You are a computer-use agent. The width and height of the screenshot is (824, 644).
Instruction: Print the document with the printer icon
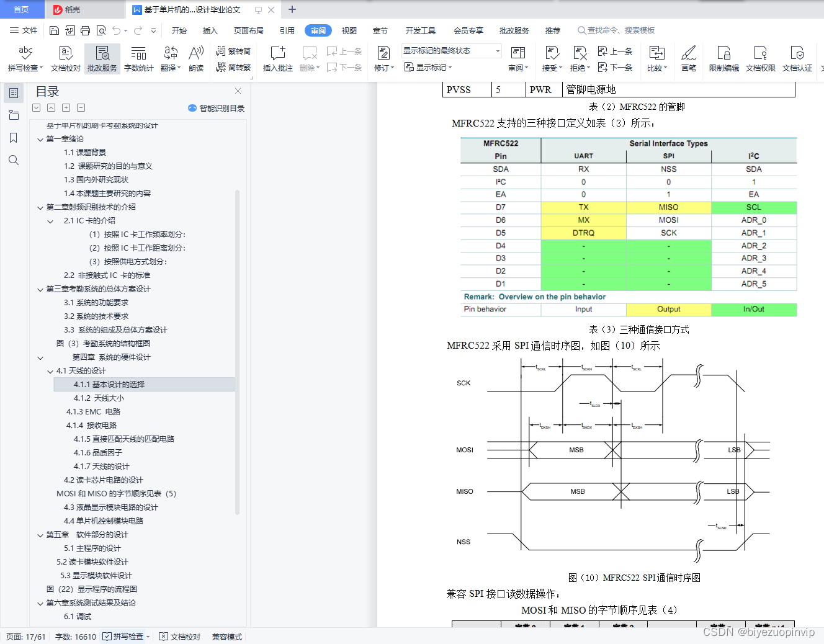click(86, 30)
